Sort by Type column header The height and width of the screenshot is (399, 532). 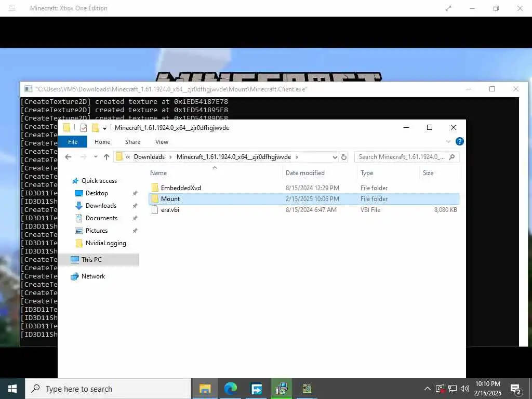click(x=367, y=172)
